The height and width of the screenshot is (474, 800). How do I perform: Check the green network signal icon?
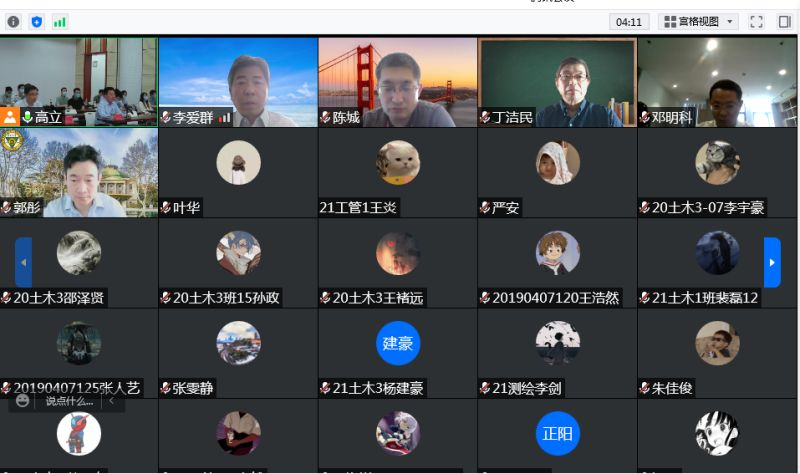(x=60, y=21)
